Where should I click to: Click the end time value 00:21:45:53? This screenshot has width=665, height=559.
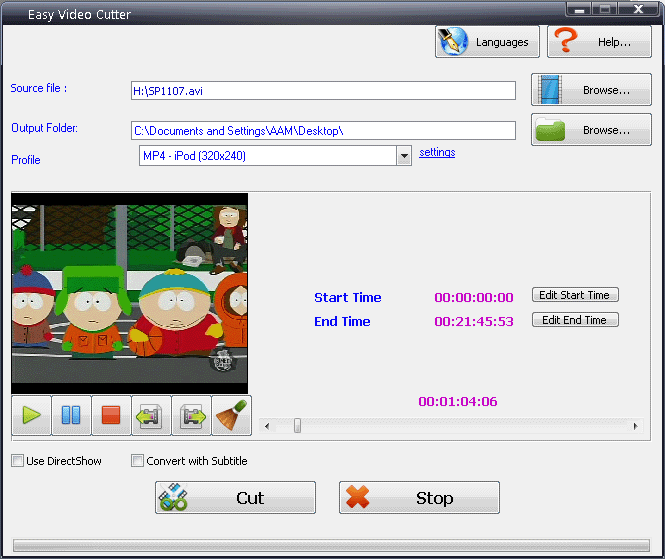click(x=474, y=321)
